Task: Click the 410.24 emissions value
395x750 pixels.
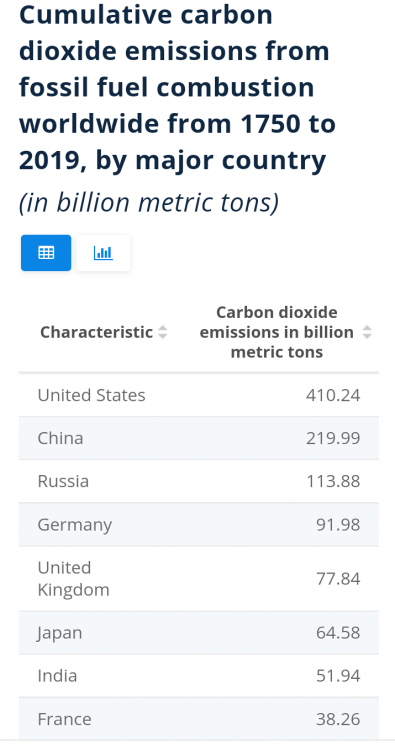Action: click(x=333, y=395)
